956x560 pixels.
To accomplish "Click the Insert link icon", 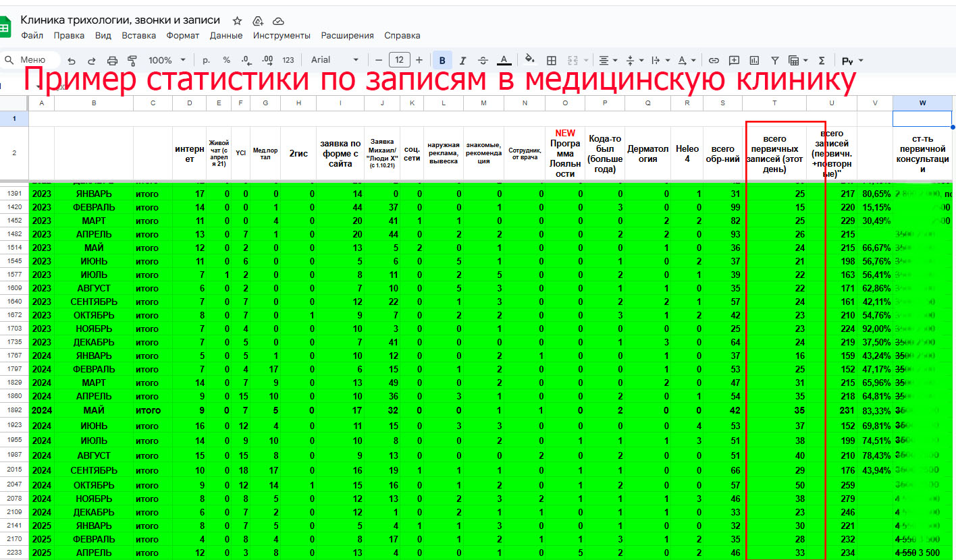I will tap(714, 59).
